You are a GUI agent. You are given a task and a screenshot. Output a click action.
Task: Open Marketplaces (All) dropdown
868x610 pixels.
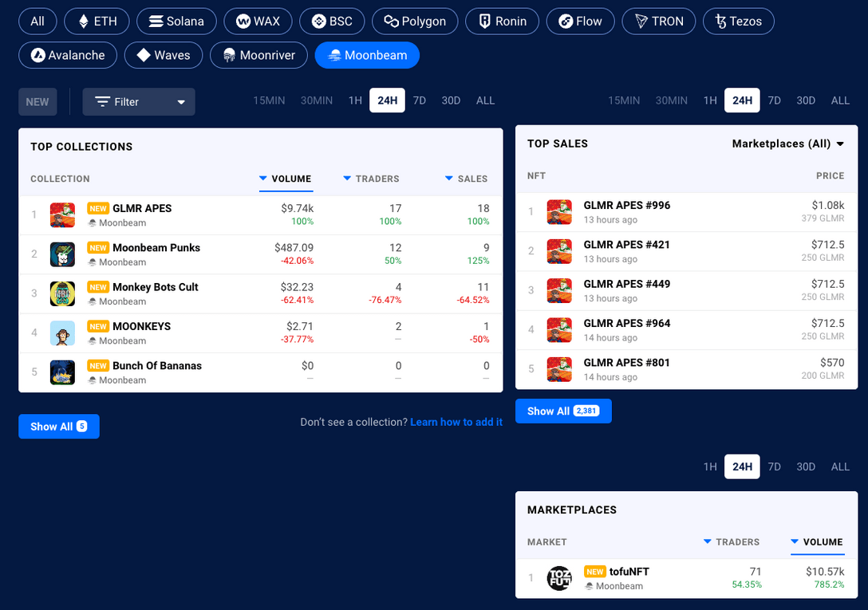coord(787,144)
